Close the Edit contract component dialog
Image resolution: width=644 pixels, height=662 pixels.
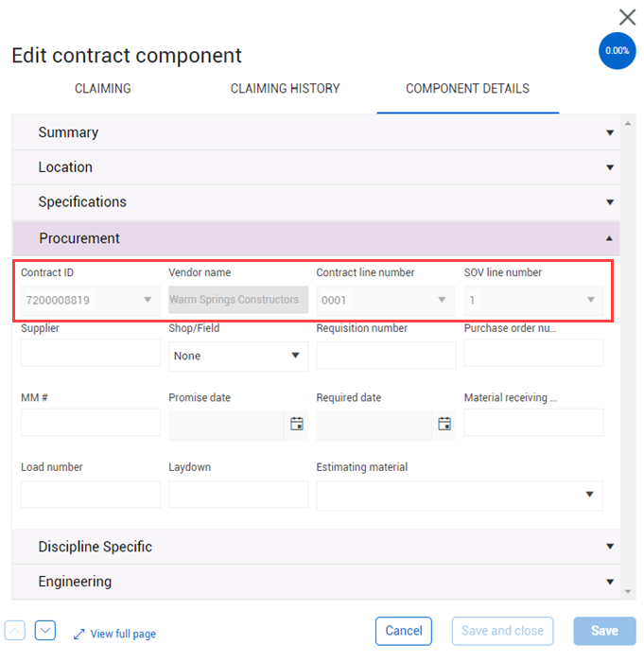pos(627,17)
